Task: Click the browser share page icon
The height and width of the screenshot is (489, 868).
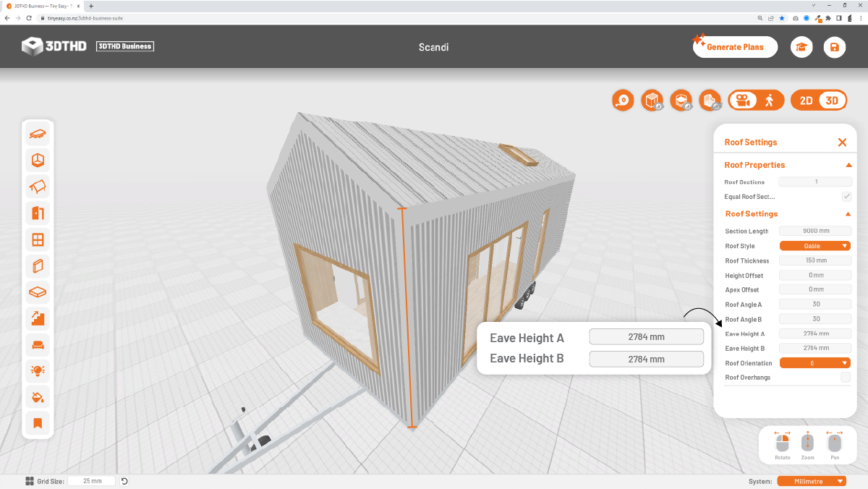Action: (771, 17)
